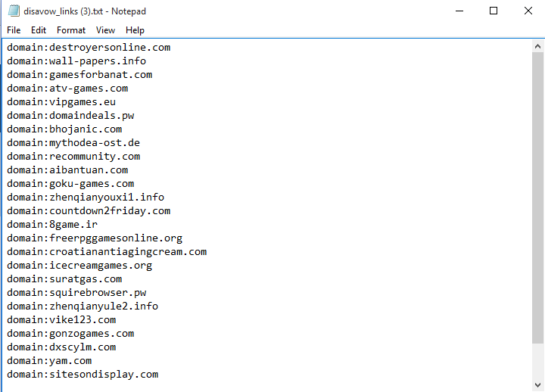Click the line domain:zhenqianyule2.info
Screen dimensions: 545x392
pos(83,306)
